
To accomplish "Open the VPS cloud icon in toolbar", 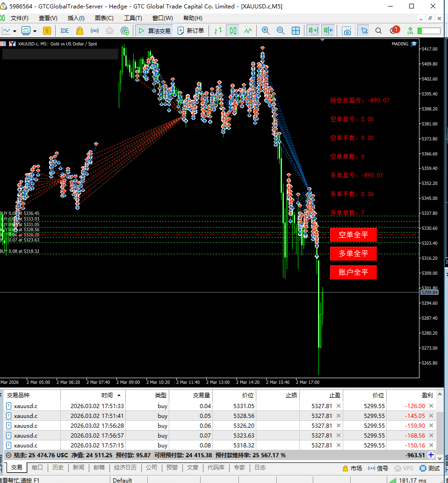I will (x=109, y=31).
